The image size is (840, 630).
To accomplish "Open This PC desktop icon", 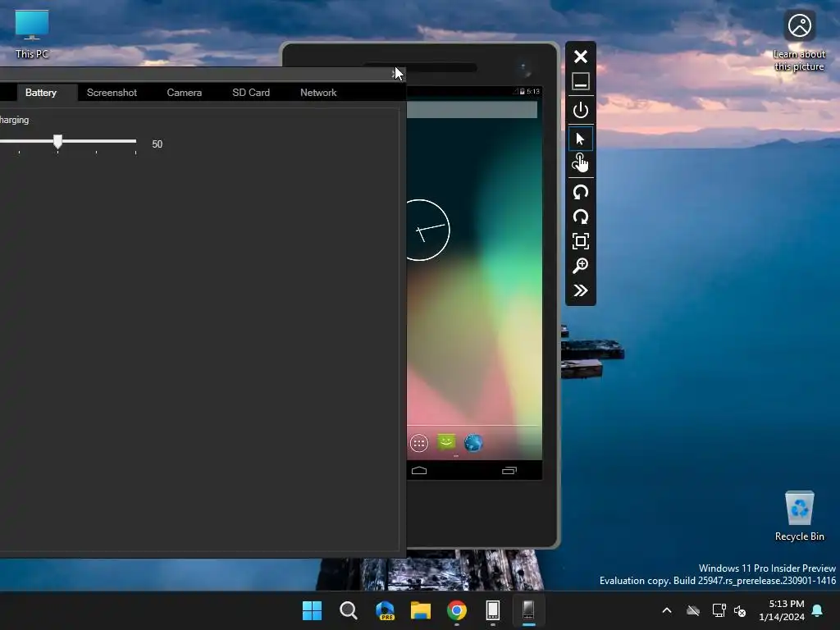I will tap(32, 33).
